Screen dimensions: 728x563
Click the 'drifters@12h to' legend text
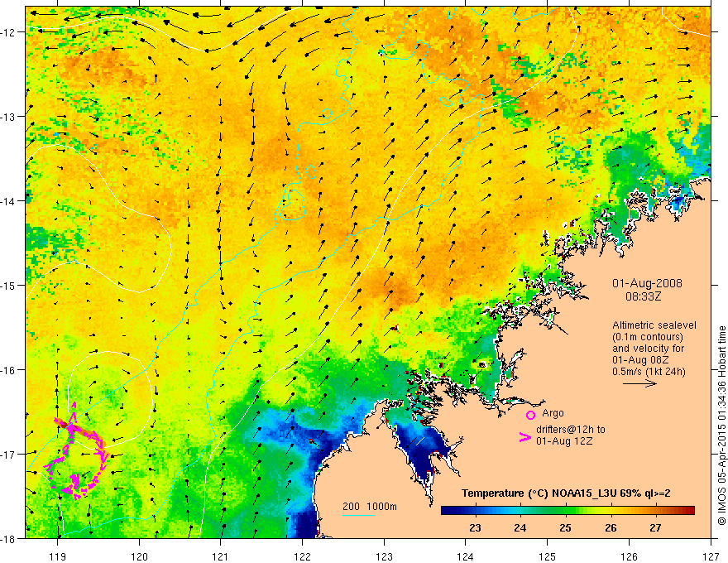coord(571,430)
